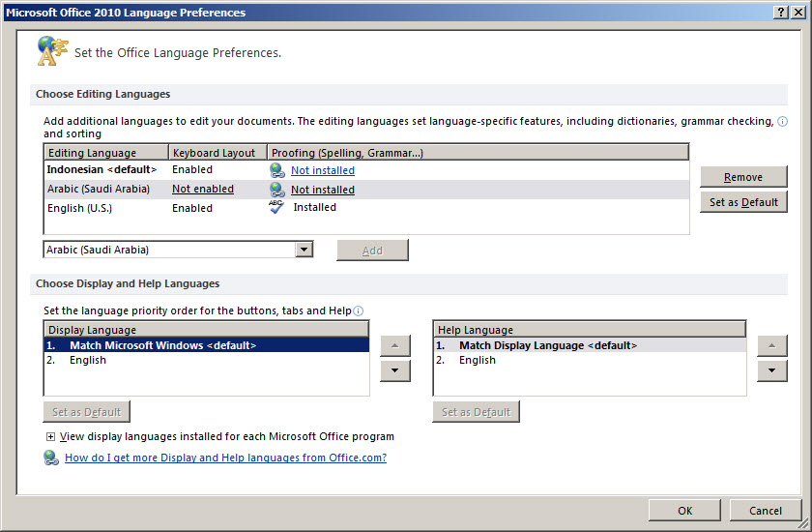The height and width of the screenshot is (532, 812).
Task: Confirm with the OK button
Action: 684,511
